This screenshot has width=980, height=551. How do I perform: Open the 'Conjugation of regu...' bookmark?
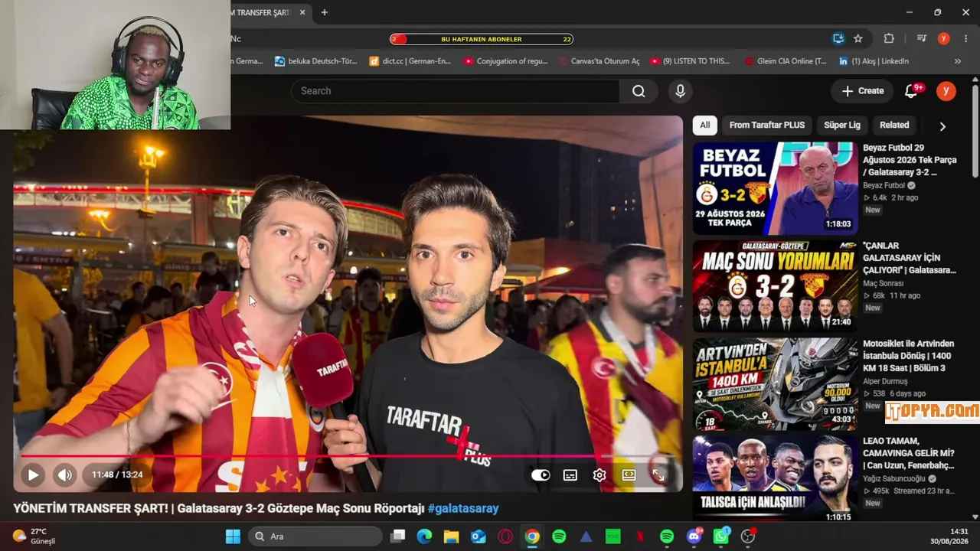505,61
